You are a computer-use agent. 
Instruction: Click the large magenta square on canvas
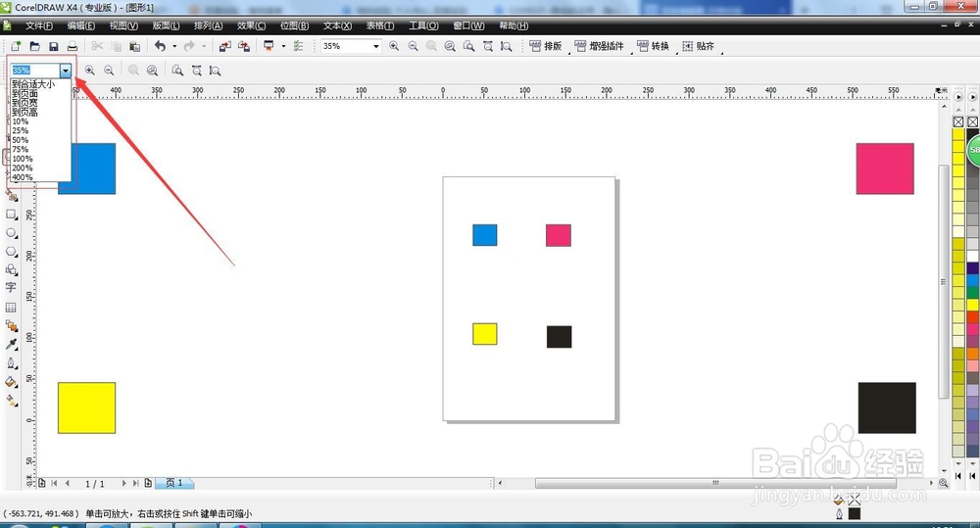[885, 168]
